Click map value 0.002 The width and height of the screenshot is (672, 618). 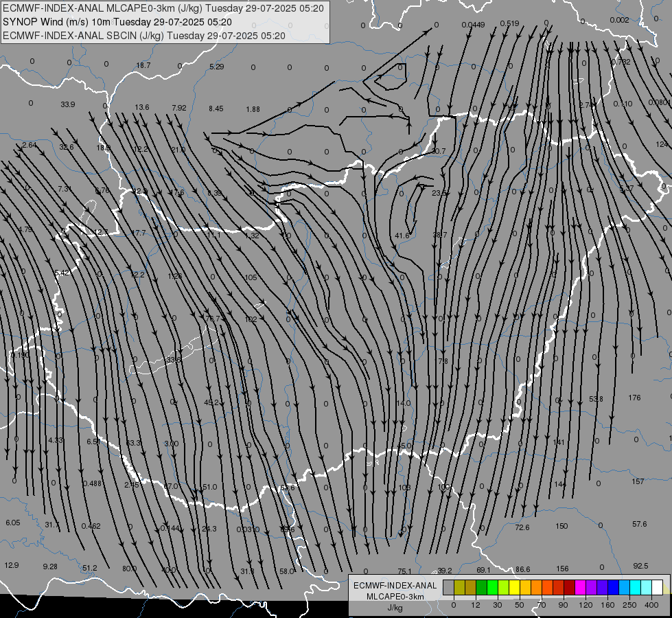pos(619,20)
